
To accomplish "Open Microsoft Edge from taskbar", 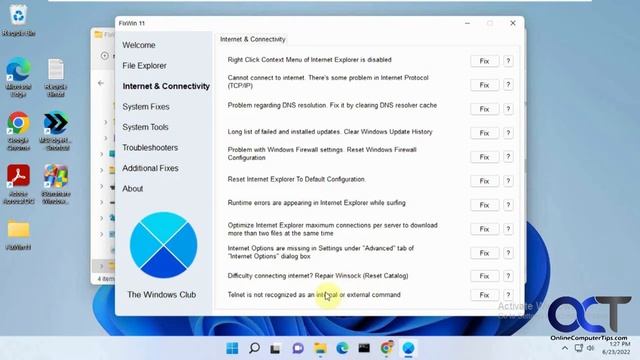I will [x=342, y=348].
